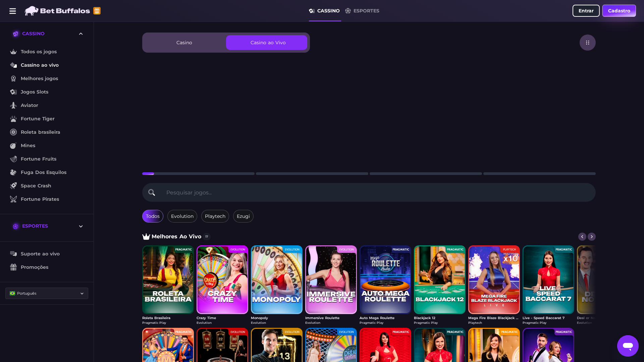Click the search magnifier icon
This screenshot has width=644, height=362.
pyautogui.click(x=152, y=192)
